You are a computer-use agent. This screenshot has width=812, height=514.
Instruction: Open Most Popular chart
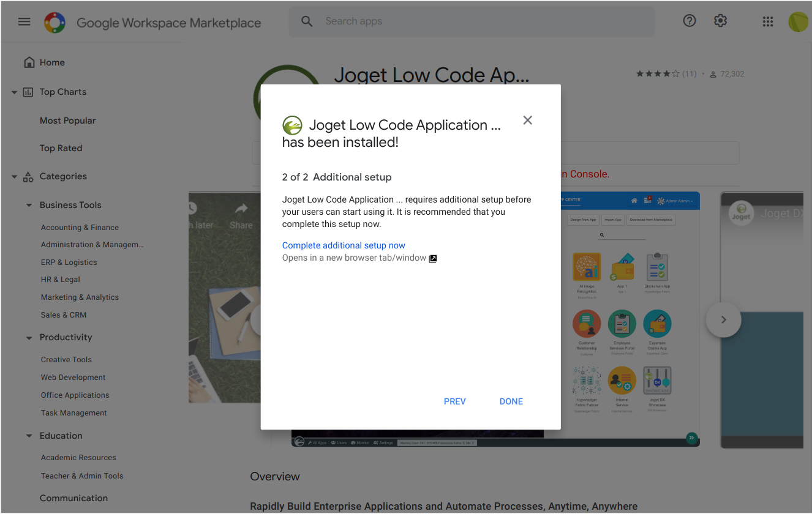tap(68, 121)
